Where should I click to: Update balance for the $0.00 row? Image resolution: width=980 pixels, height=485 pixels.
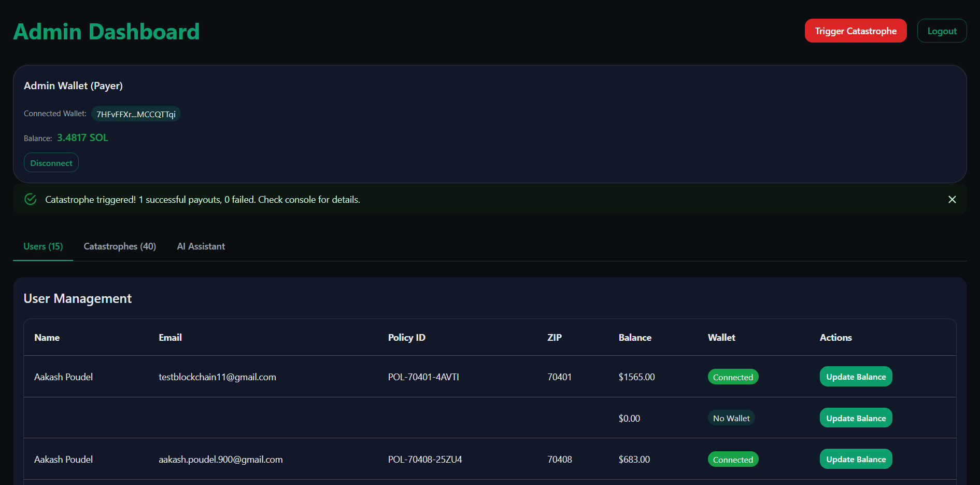856,418
